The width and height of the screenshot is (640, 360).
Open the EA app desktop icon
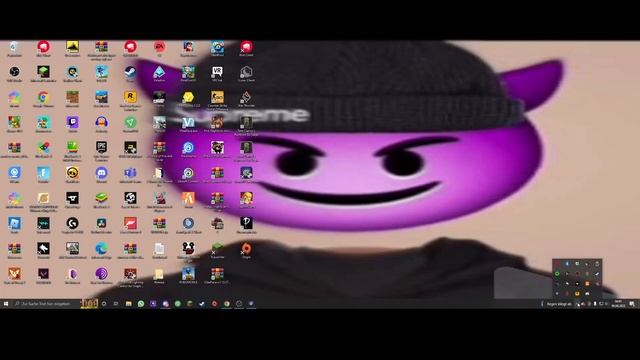(x=159, y=49)
